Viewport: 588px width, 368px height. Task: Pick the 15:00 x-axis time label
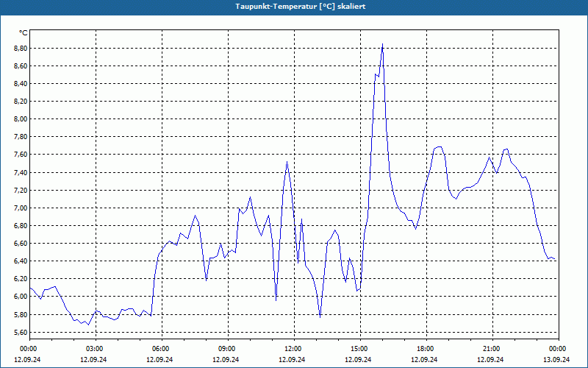pyautogui.click(x=359, y=349)
